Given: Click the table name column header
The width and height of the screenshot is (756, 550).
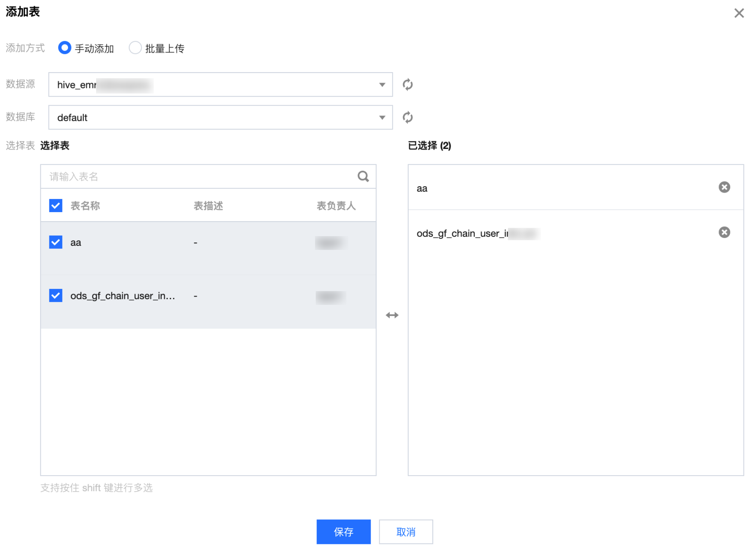Looking at the screenshot, I should (85, 206).
